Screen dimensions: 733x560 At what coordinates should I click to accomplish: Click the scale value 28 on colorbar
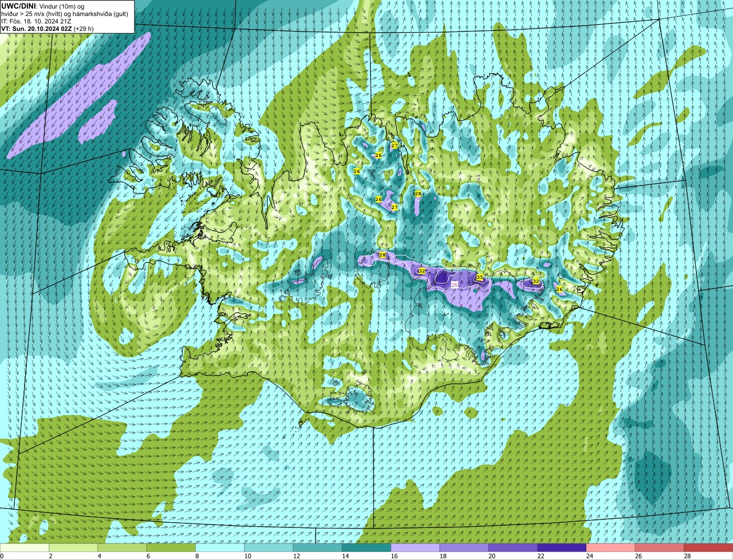click(686, 556)
